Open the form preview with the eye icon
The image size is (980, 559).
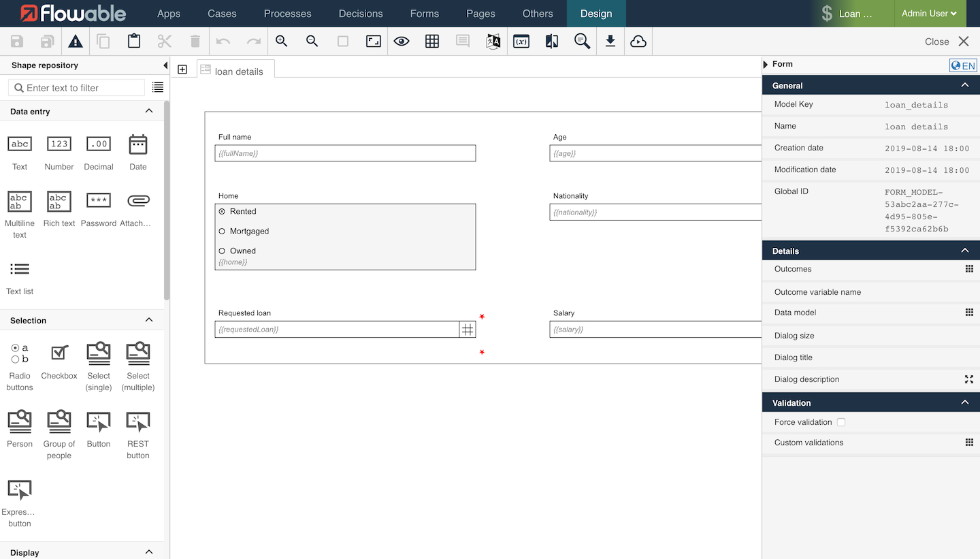click(402, 41)
